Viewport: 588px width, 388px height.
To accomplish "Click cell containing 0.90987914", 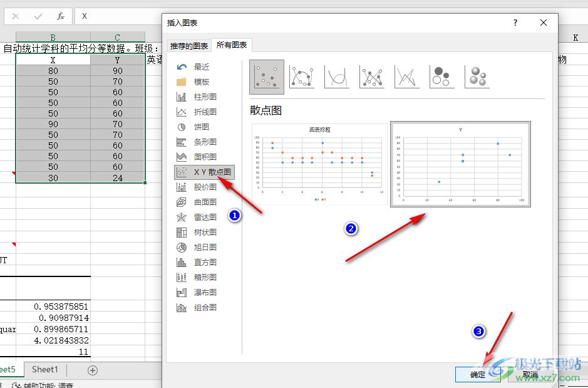I will 53,318.
